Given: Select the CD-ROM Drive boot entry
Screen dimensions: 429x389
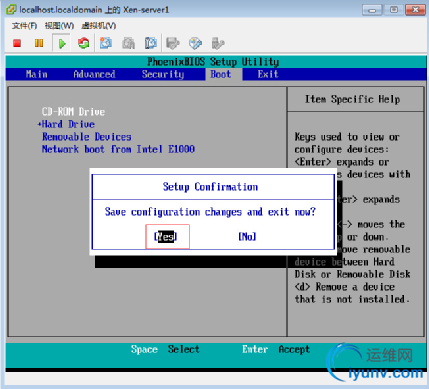Looking at the screenshot, I should coord(73,112).
